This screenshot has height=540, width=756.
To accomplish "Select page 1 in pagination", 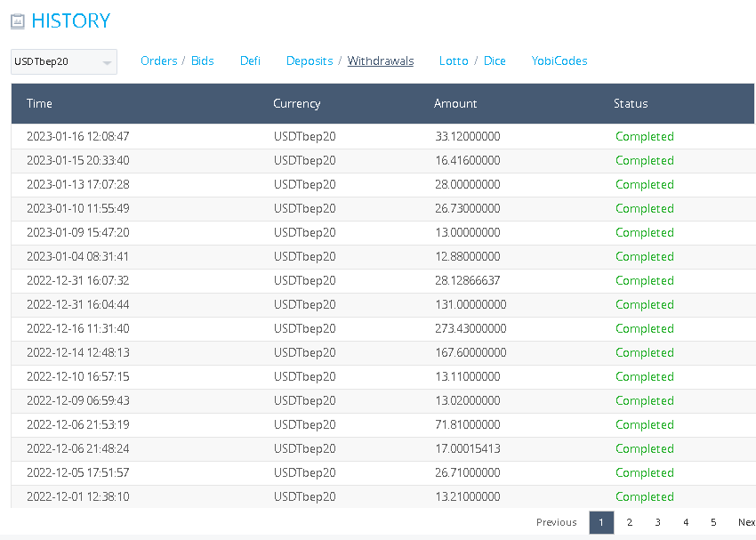I will [x=601, y=522].
